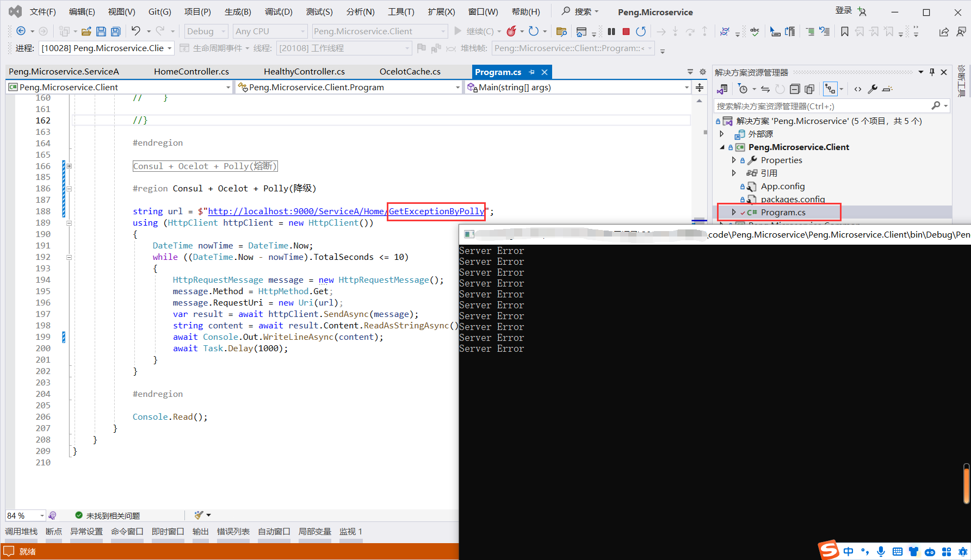Open the 文件(F) menu

(43, 12)
